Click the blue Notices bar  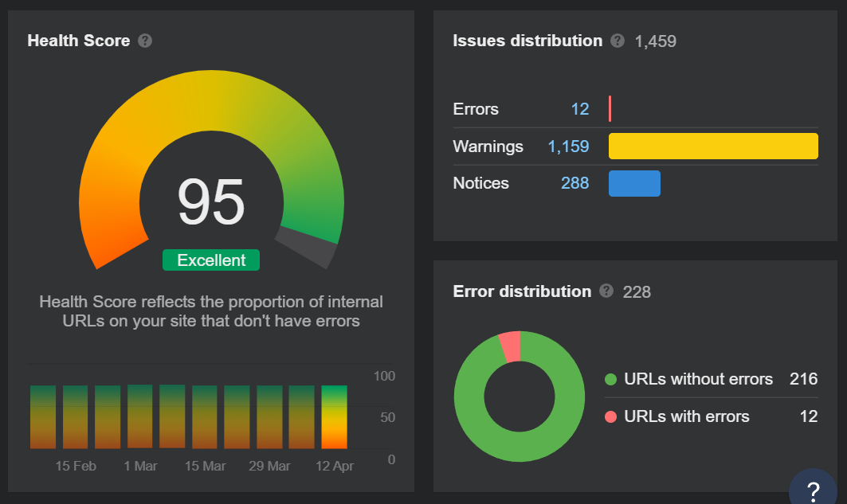click(634, 183)
